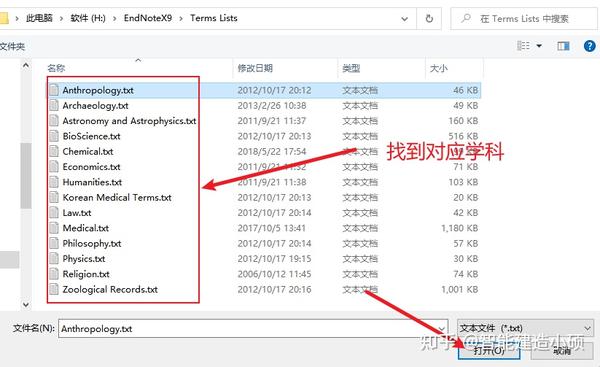Click the file icon beside BioScience.txt
Viewport: 600px width, 367px height.
pos(54,136)
